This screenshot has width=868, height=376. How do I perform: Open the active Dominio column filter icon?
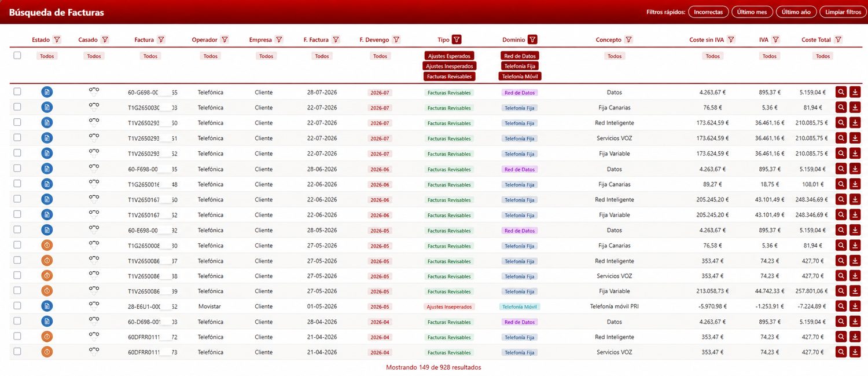pos(532,39)
